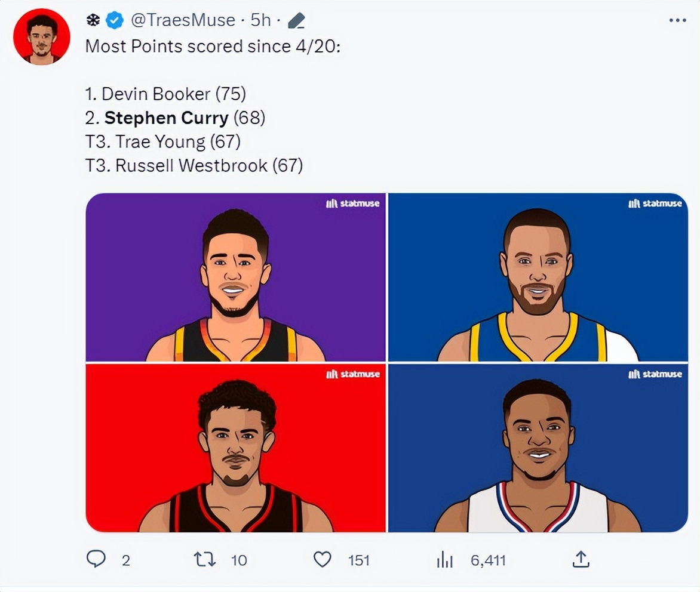Open the author's round profile avatar
Image resolution: width=700 pixels, height=592 pixels.
[42, 37]
